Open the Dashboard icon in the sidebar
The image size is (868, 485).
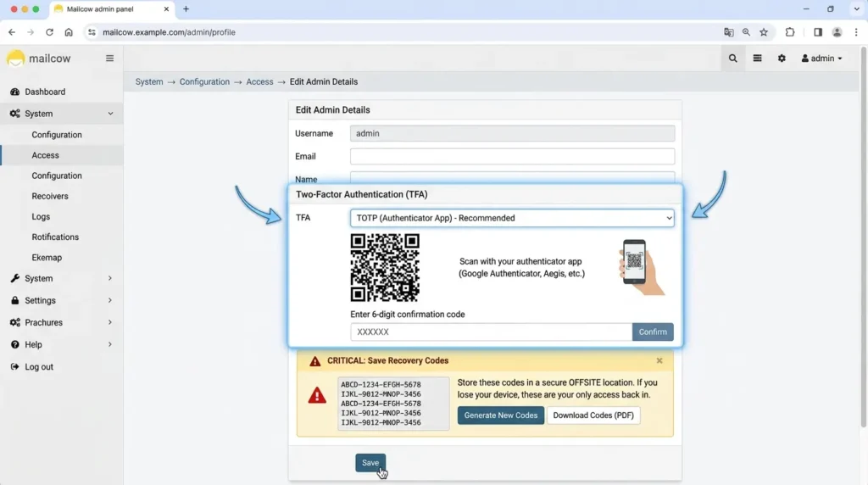coord(15,92)
